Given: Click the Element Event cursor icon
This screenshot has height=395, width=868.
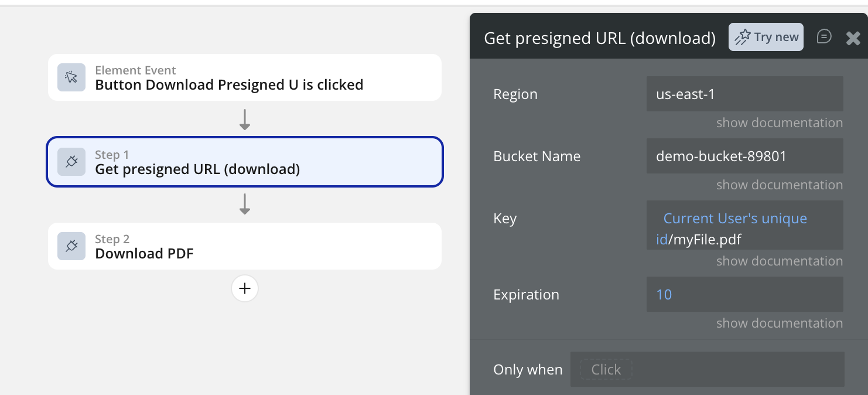Looking at the screenshot, I should (71, 77).
